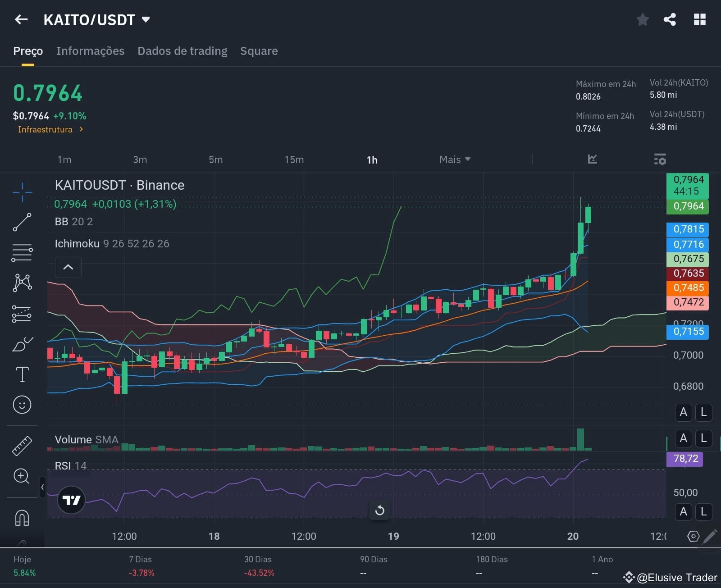Click the 0,7155 blue price label

(x=688, y=332)
